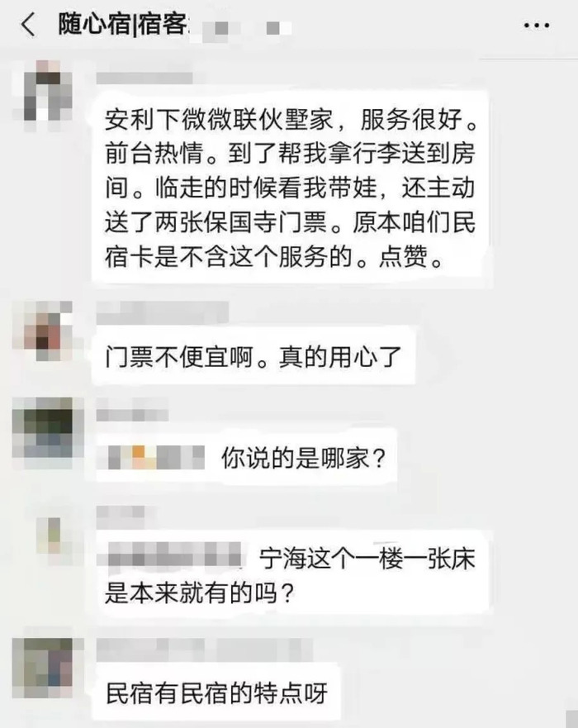Tap the blurred mention in 你说的是哪家 message

[151, 457]
